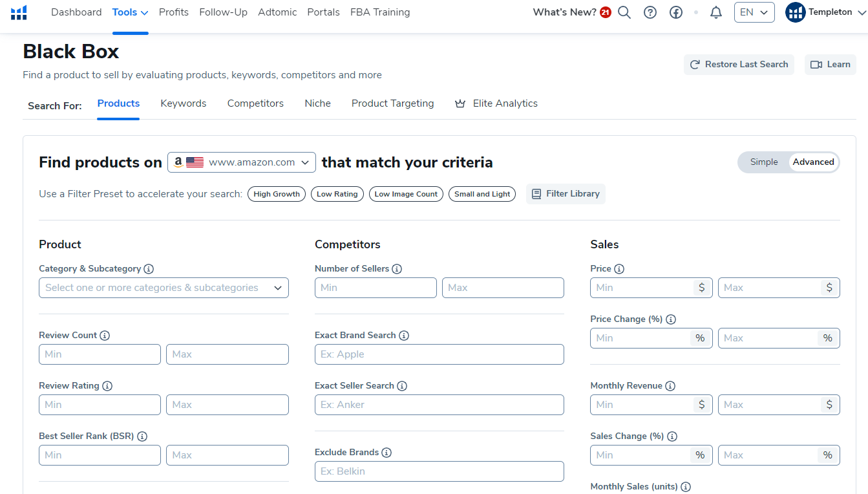
Task: Click the info icon beside Exact Brand Search
Action: tap(404, 336)
